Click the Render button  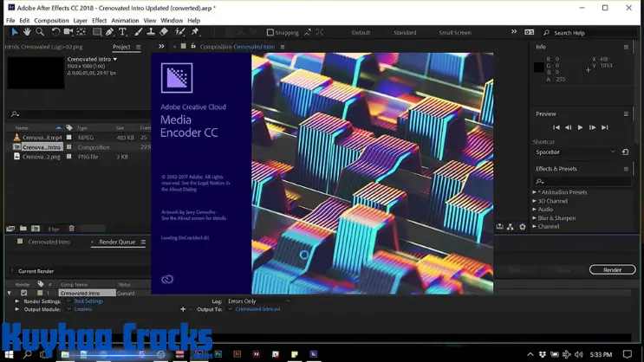click(x=612, y=269)
